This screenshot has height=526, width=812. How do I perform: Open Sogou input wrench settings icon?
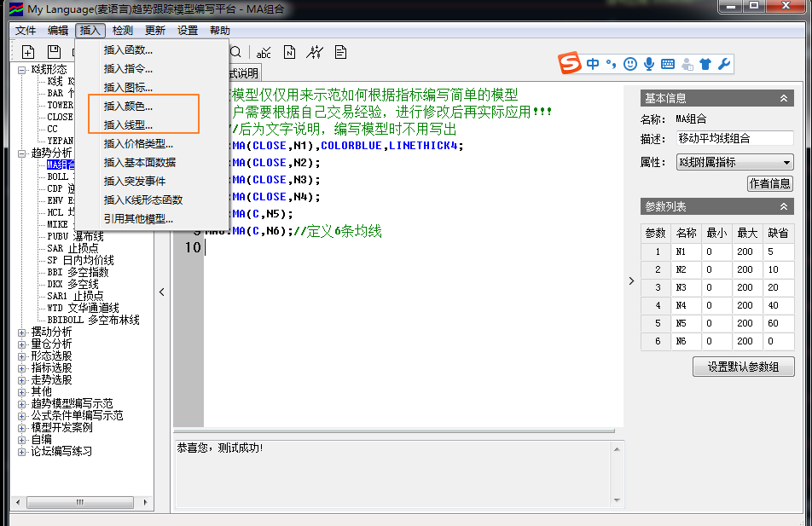[724, 64]
